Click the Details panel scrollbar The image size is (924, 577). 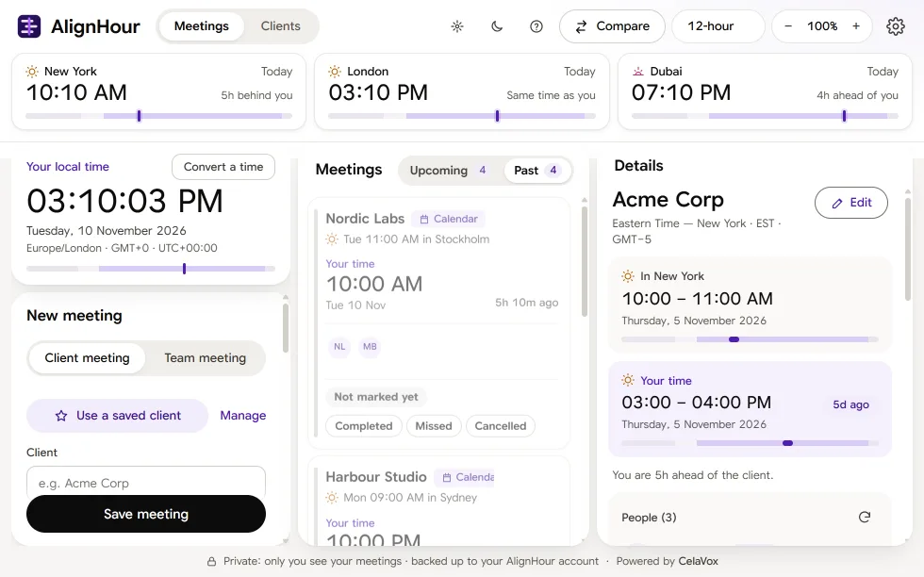point(907,249)
